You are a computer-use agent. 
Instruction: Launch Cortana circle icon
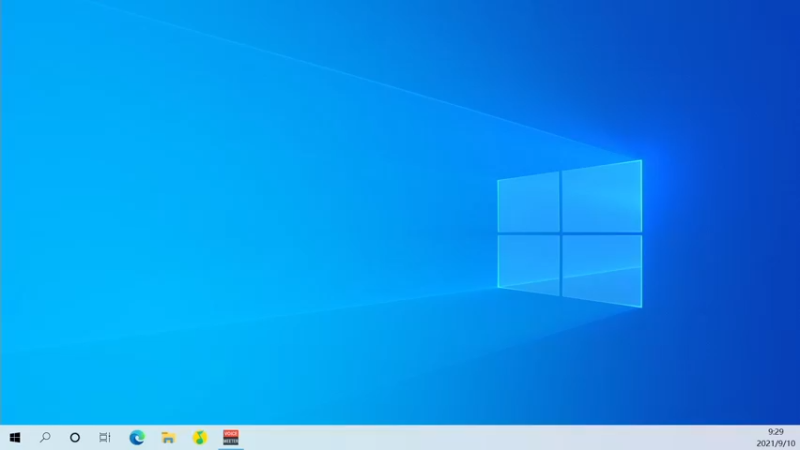click(75, 437)
